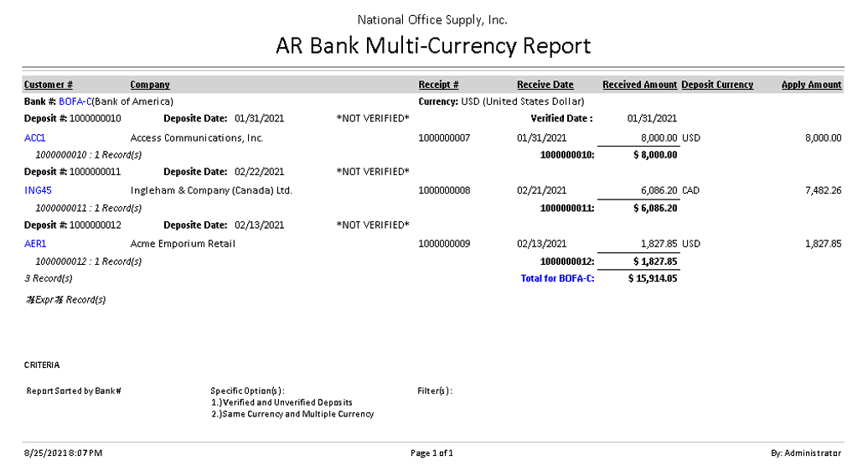Image resolution: width=868 pixels, height=476 pixels.
Task: Click the Access Communications, Inc. company name
Action: click(x=197, y=137)
